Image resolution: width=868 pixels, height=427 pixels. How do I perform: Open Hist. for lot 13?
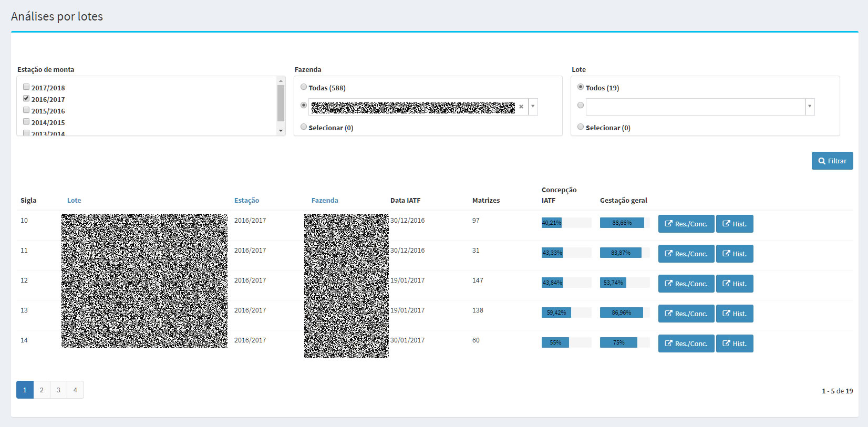tap(735, 314)
